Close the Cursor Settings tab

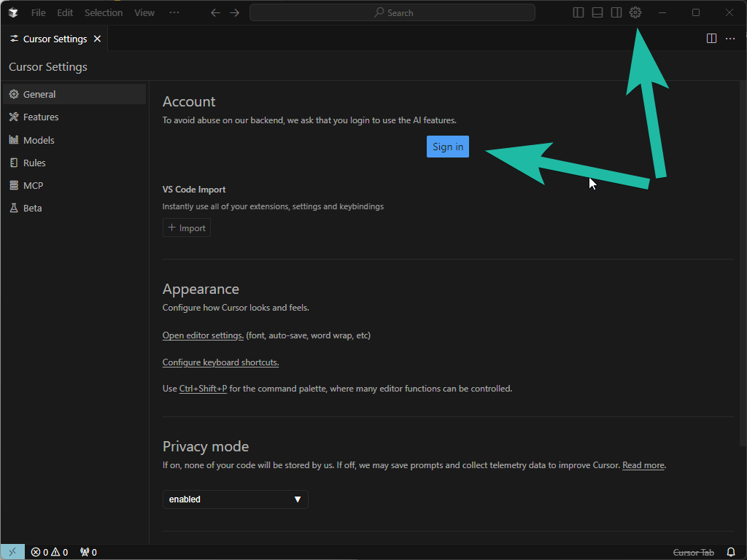[97, 39]
